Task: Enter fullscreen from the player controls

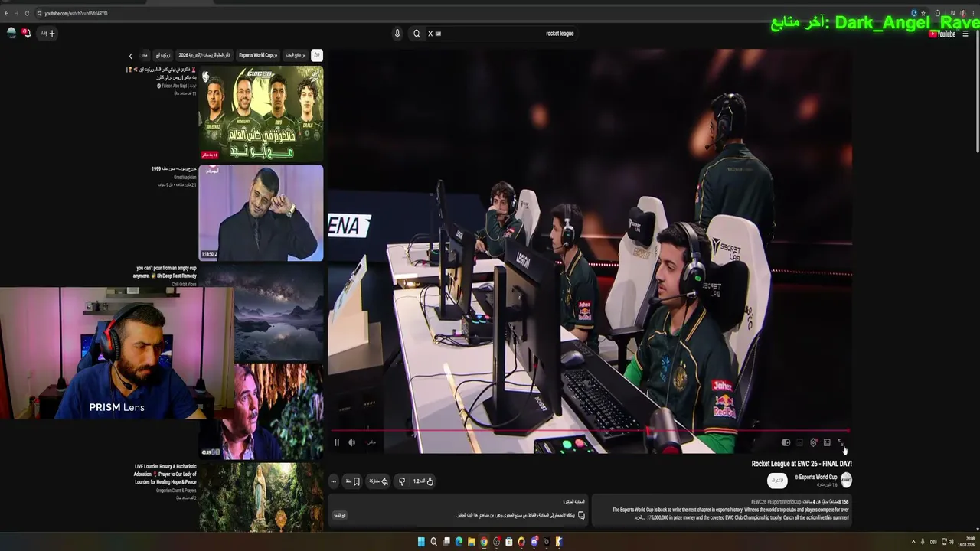Action: [x=841, y=442]
